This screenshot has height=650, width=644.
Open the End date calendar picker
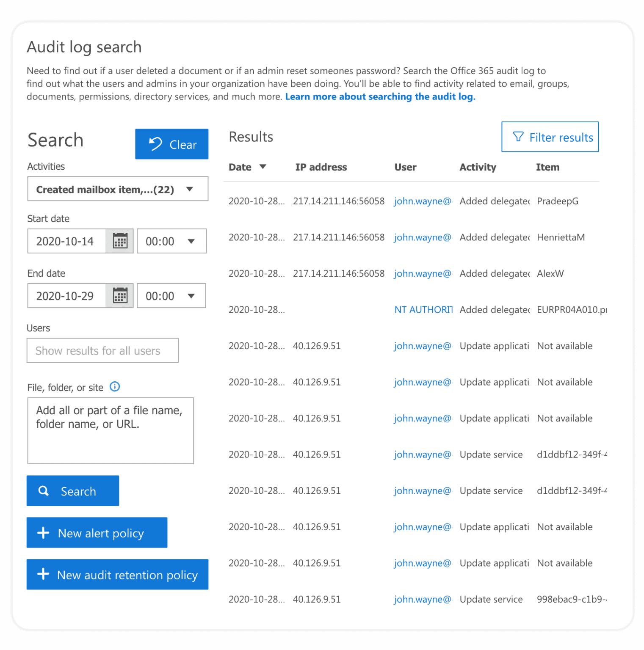click(x=120, y=295)
